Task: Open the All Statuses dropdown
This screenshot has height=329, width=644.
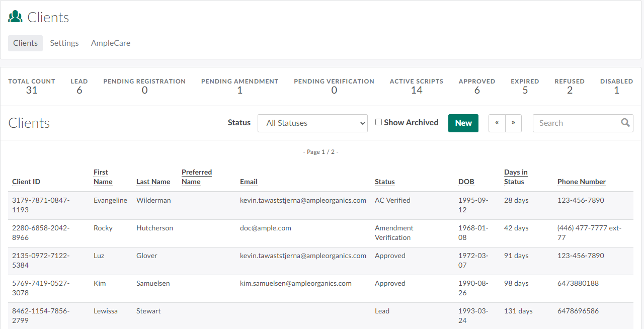Action: [312, 123]
